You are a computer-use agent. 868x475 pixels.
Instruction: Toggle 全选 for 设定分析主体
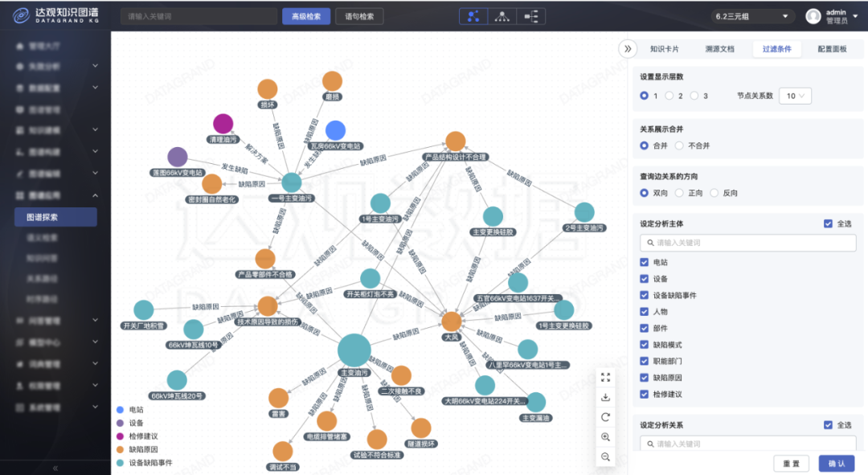(828, 223)
